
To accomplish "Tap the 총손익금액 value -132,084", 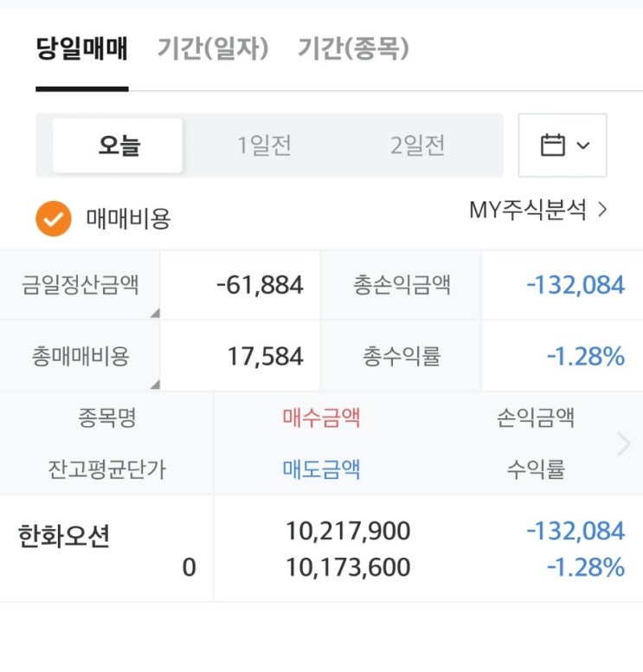I will pyautogui.click(x=575, y=285).
